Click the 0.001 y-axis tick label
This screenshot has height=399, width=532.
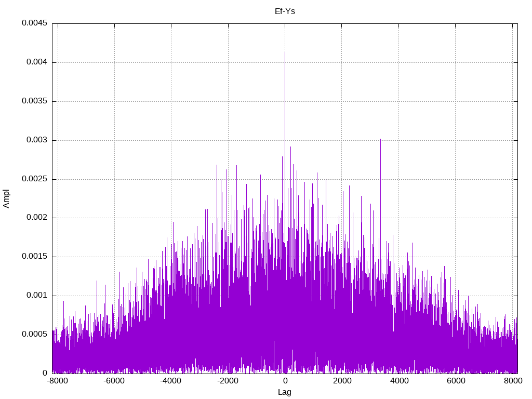point(37,295)
